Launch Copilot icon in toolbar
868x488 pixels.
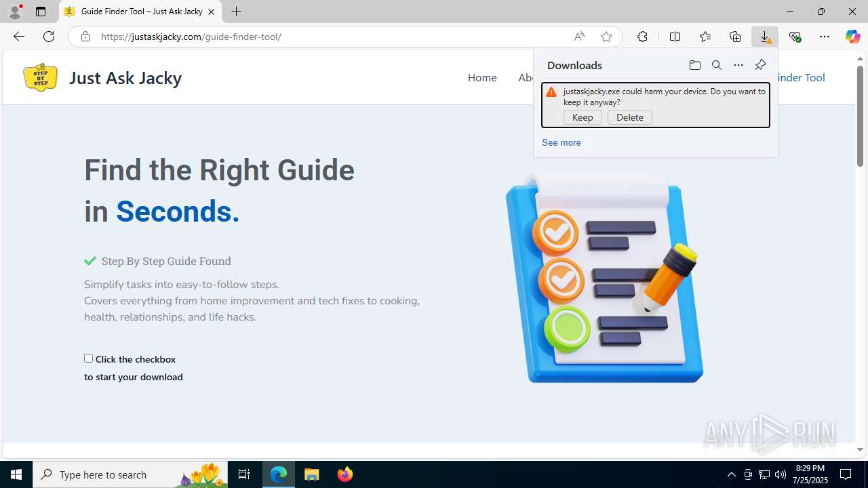point(852,37)
